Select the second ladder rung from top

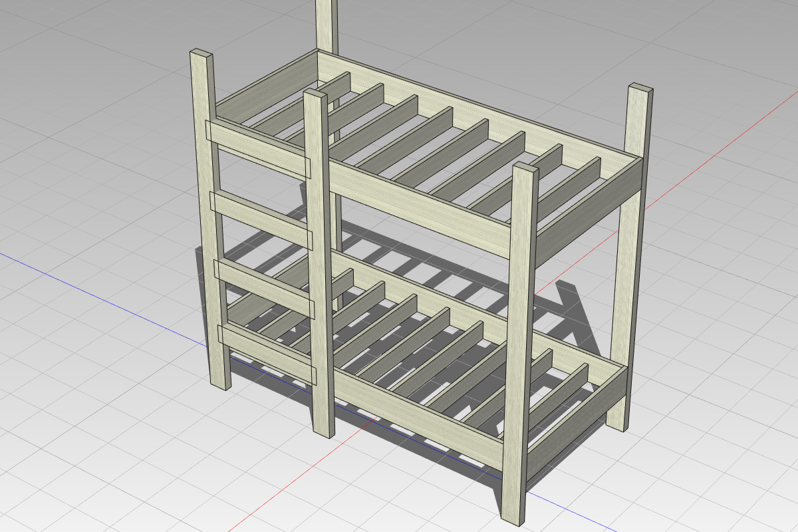[x=261, y=219]
